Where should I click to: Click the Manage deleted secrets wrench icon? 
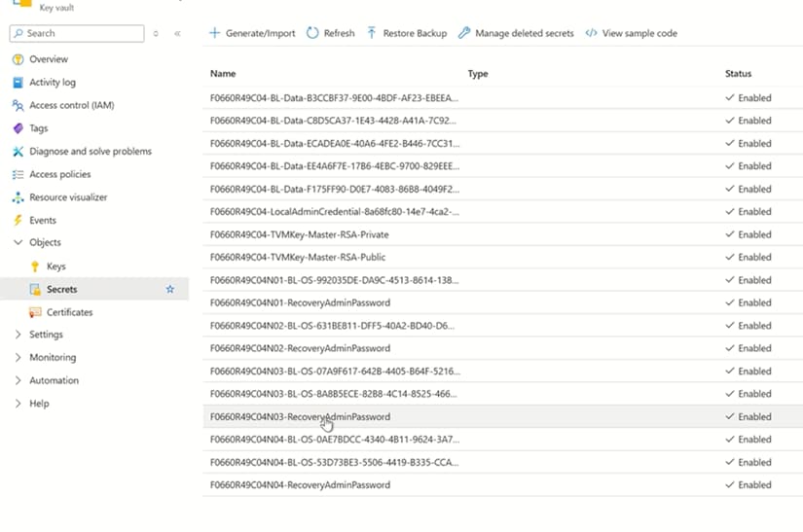pos(464,33)
